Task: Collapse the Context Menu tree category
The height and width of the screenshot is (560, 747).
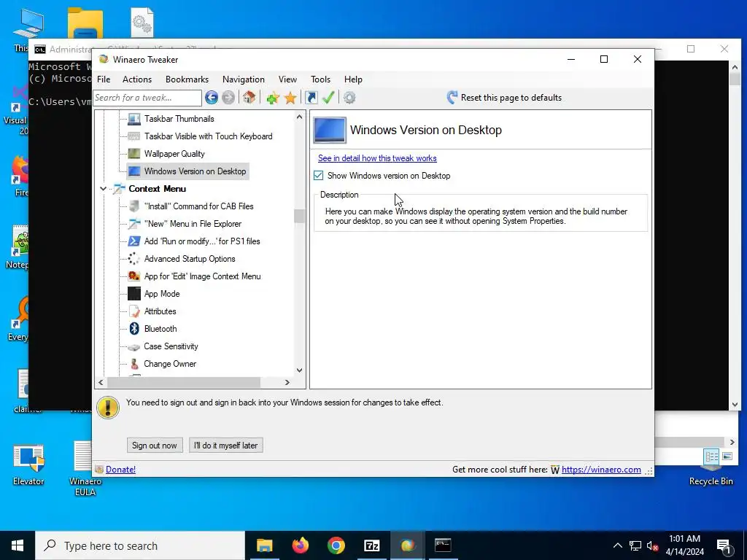Action: 103,189
